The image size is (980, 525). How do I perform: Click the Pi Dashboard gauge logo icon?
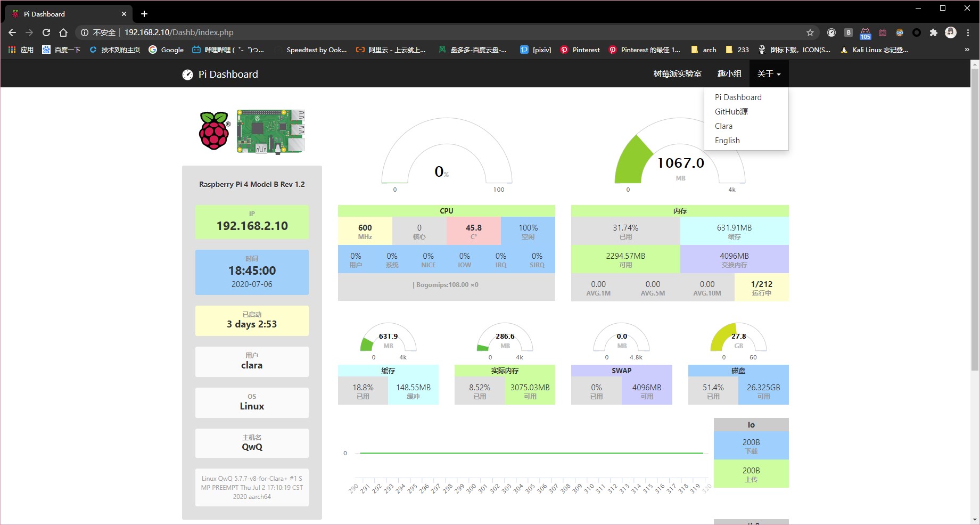tap(187, 75)
